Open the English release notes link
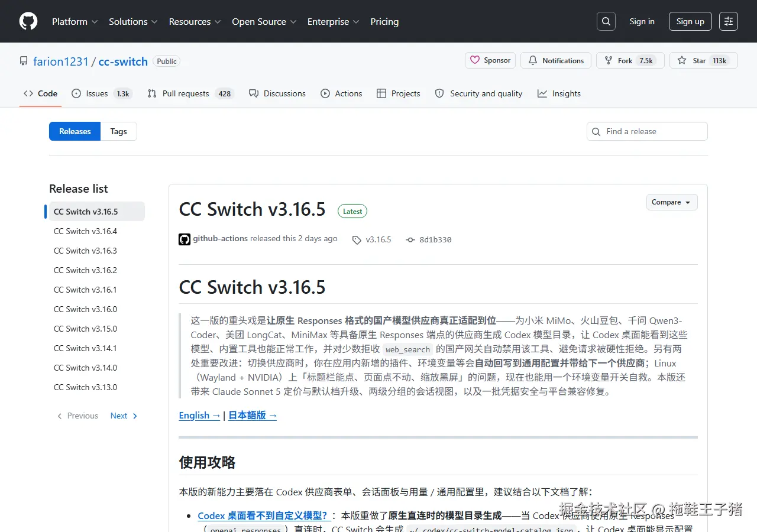 coord(199,416)
